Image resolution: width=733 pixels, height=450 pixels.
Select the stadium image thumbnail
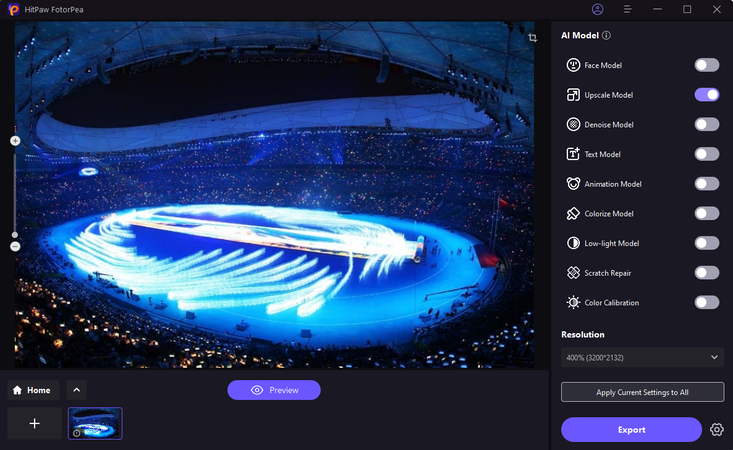click(95, 423)
